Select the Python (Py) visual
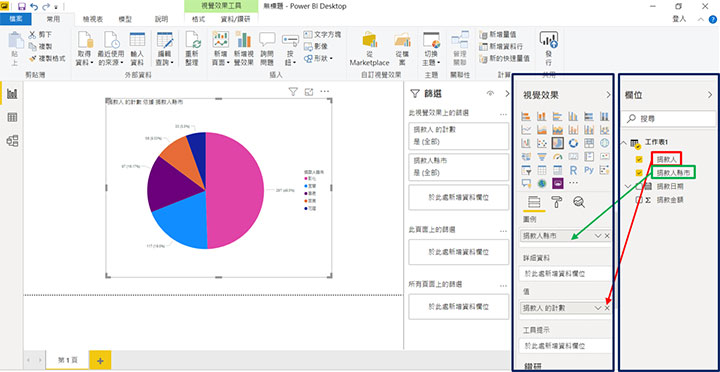Viewport: 720px width, 372px height. pos(589,170)
